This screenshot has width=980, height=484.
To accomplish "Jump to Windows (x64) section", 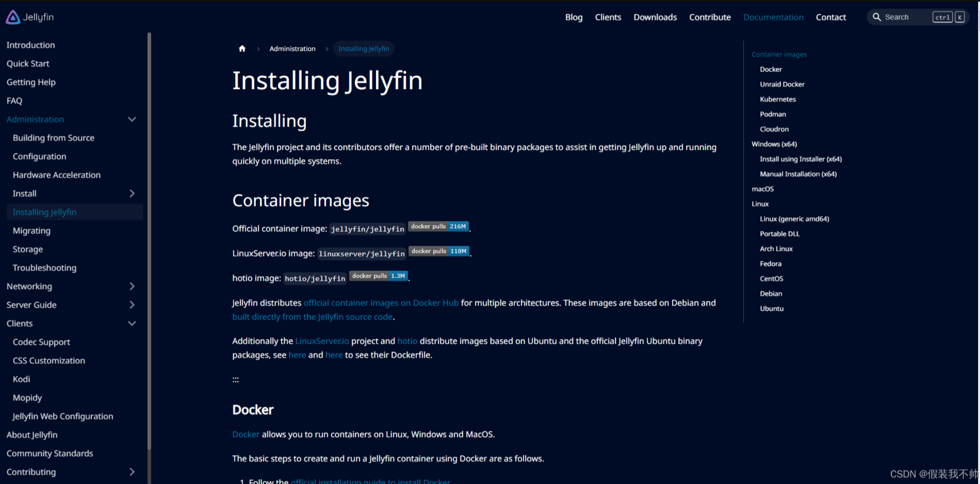I will pos(775,144).
